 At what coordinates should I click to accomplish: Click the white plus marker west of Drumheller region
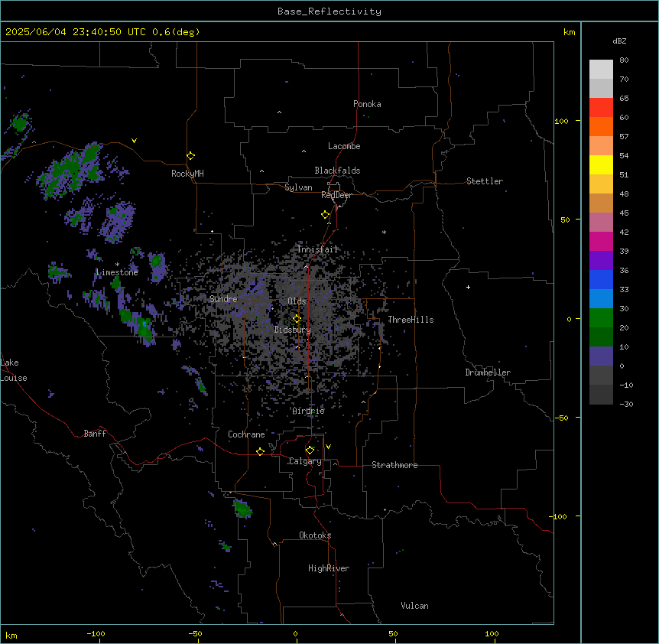[468, 287]
